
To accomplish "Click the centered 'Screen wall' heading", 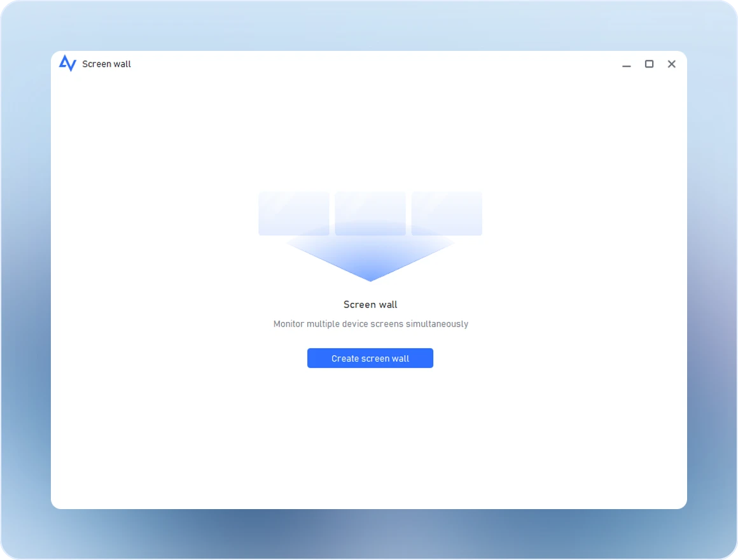I will pyautogui.click(x=370, y=304).
